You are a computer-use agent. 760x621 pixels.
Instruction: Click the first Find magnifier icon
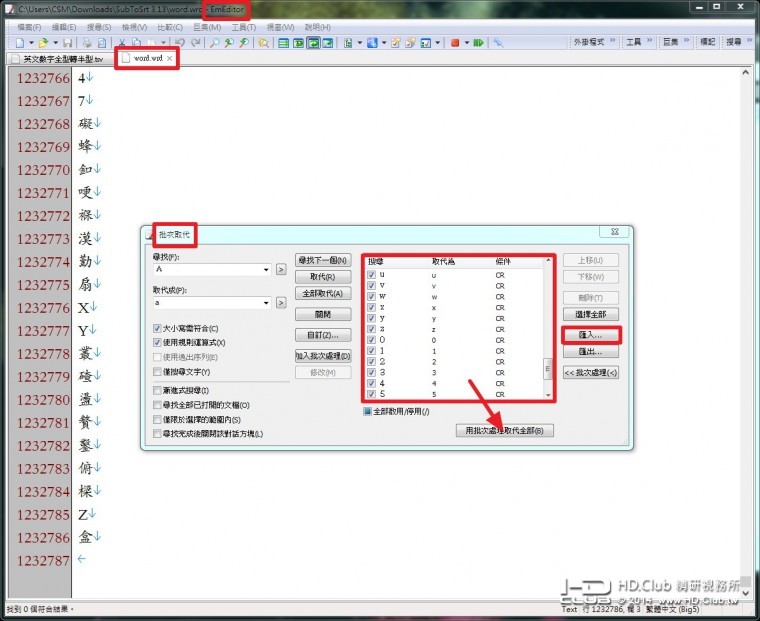click(214, 43)
